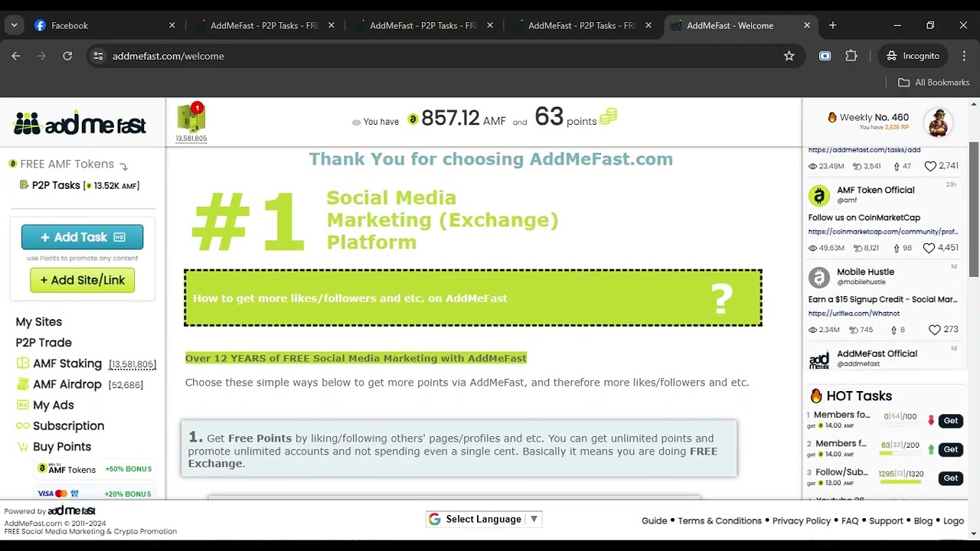The height and width of the screenshot is (551, 980).
Task: Open a new browser tab
Action: pos(833,25)
